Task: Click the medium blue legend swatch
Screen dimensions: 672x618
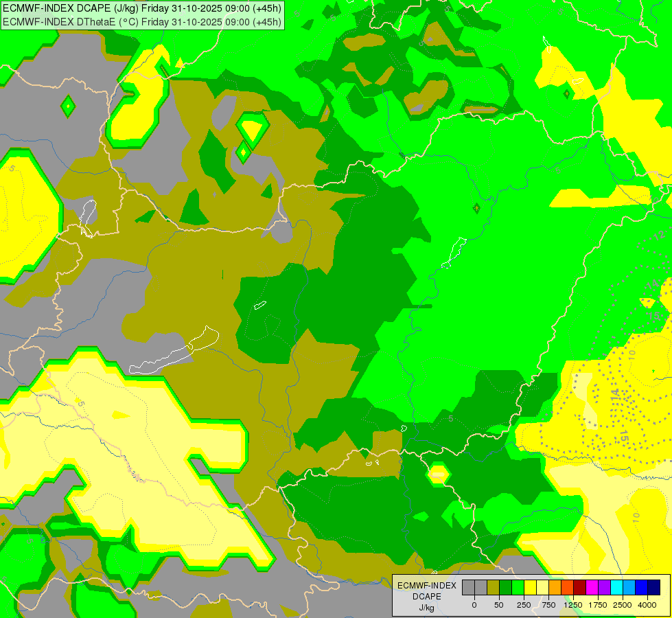Action: click(x=642, y=587)
